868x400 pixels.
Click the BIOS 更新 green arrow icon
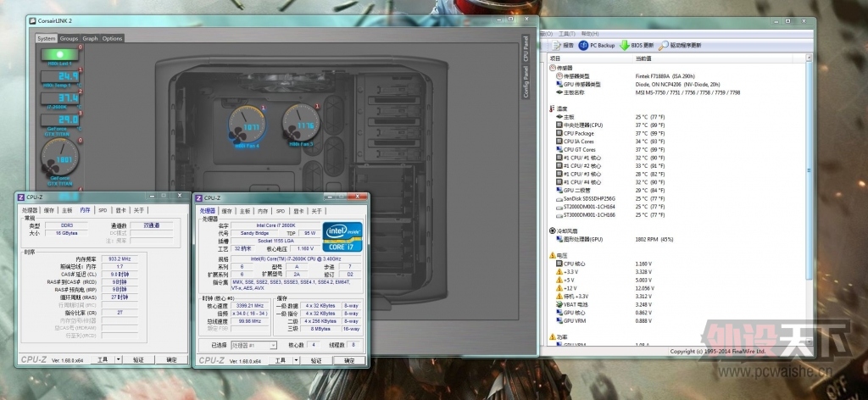pyautogui.click(x=625, y=46)
